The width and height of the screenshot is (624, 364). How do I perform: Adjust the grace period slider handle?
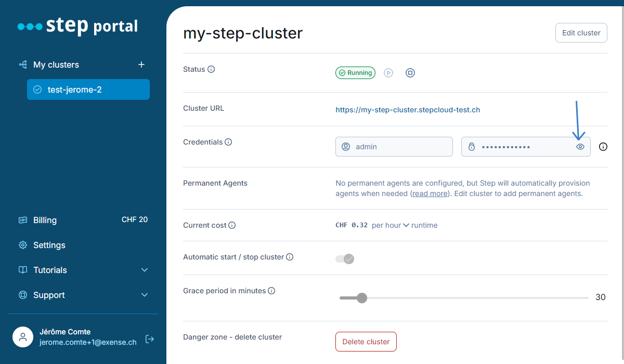[x=361, y=297]
